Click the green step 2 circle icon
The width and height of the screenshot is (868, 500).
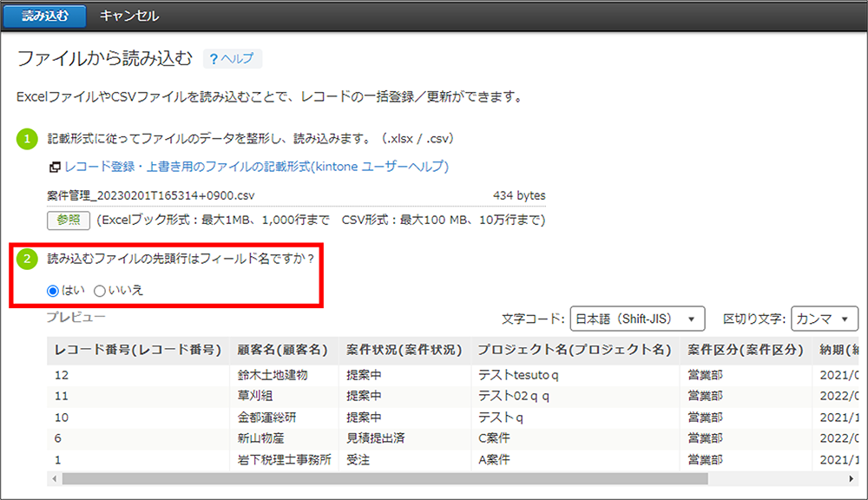coord(27,259)
